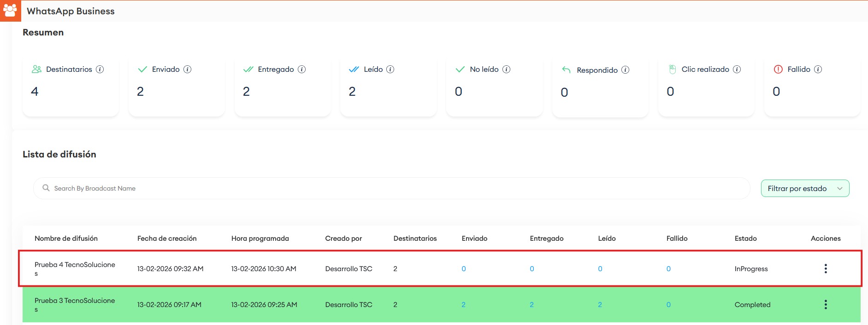Click info icon beside Respondido
Viewport: 868px width, 325px height.
point(625,70)
